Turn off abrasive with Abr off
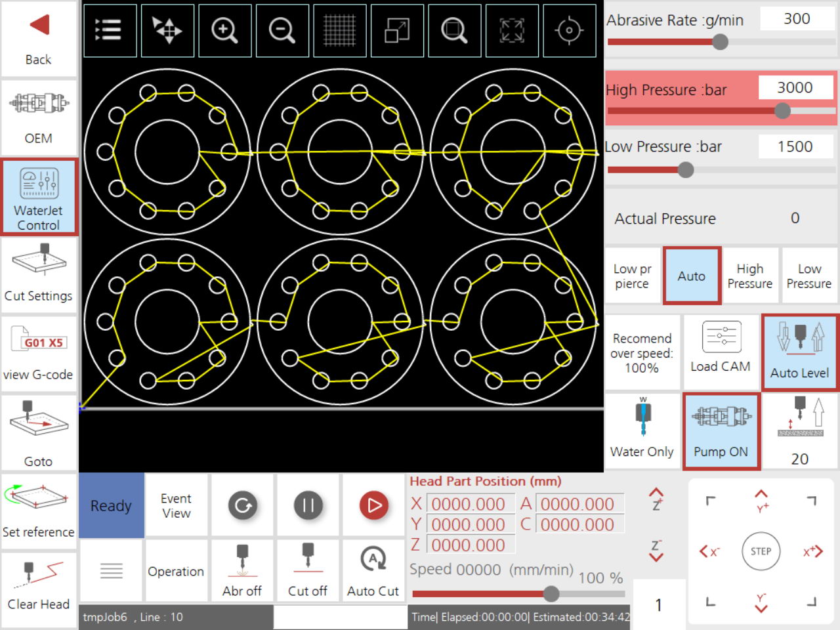 click(242, 571)
